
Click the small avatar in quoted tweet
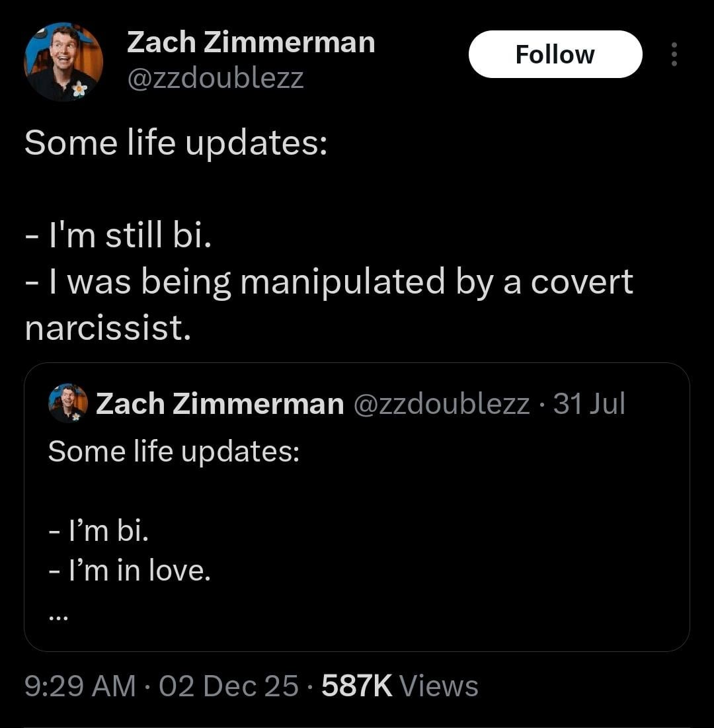67,403
